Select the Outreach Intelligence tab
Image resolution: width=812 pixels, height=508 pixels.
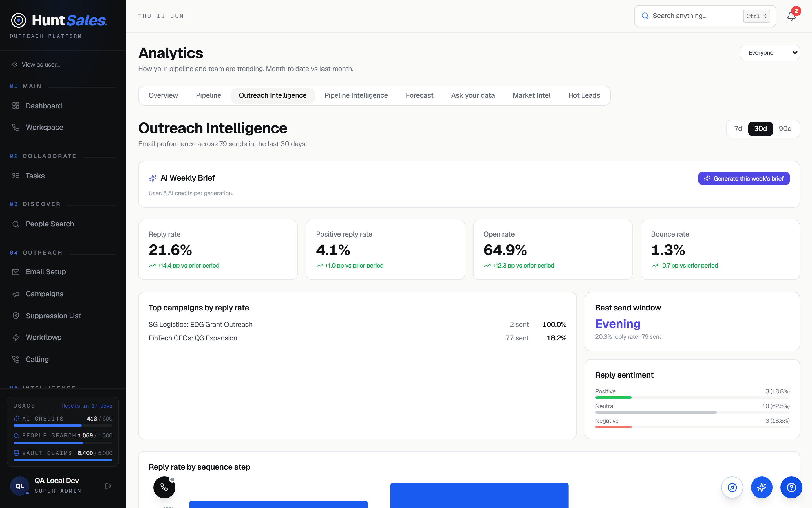tap(272, 95)
